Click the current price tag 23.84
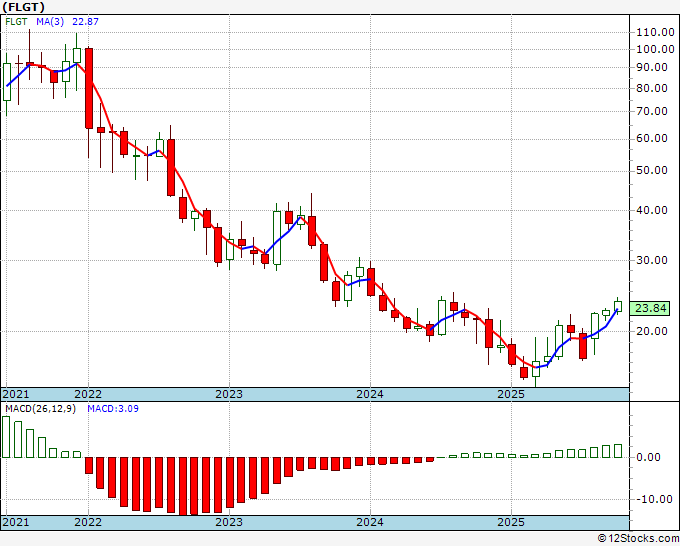680x546 pixels. pos(650,308)
